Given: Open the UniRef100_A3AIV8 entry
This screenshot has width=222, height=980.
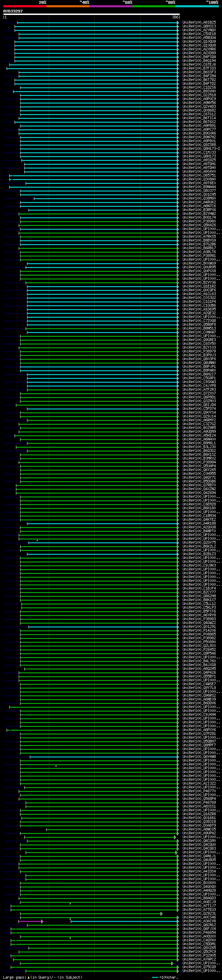Looking at the screenshot, I should tap(199, 921).
